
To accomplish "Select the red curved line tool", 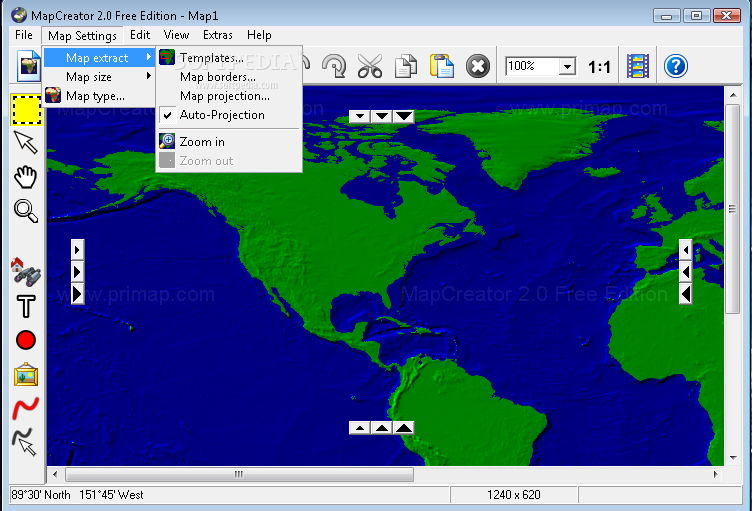I will point(25,408).
